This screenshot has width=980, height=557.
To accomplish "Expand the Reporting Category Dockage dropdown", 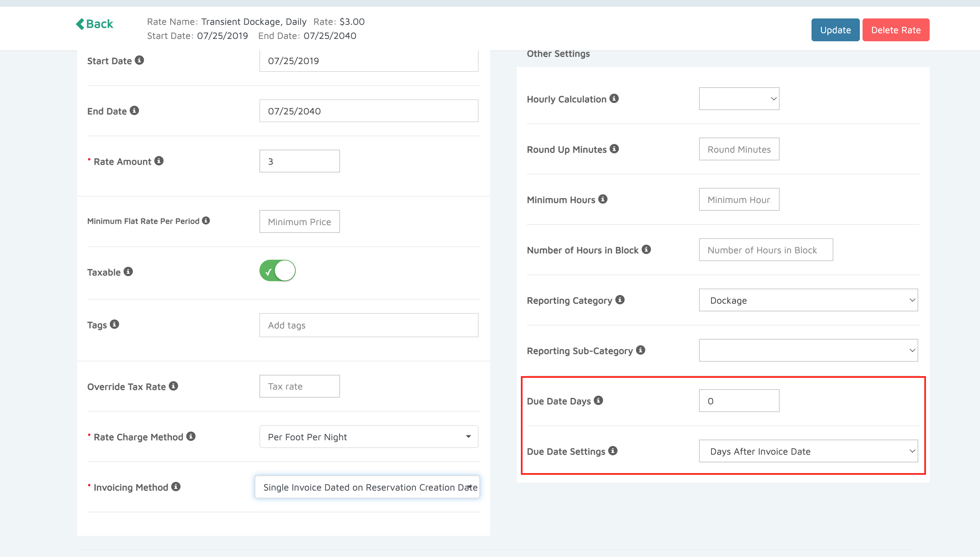I will tap(808, 300).
